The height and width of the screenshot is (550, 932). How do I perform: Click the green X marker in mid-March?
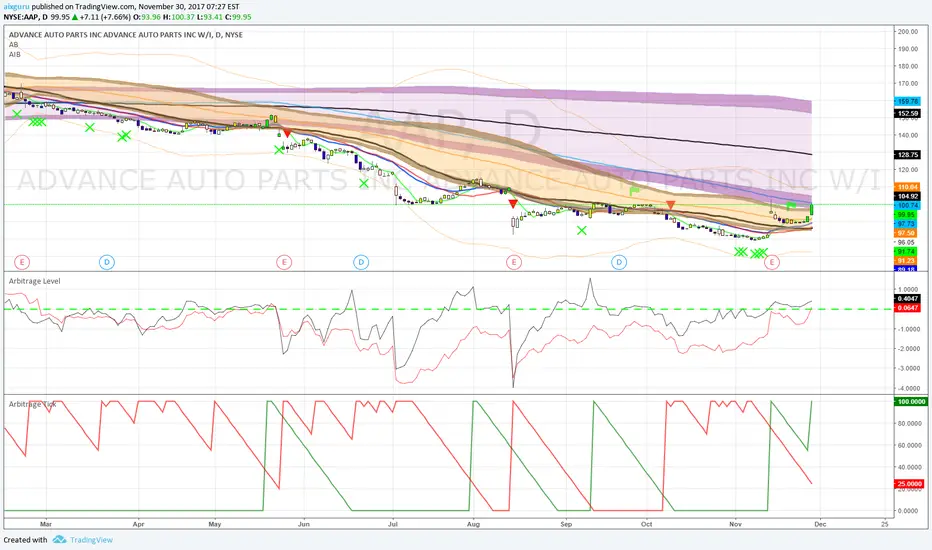click(90, 127)
